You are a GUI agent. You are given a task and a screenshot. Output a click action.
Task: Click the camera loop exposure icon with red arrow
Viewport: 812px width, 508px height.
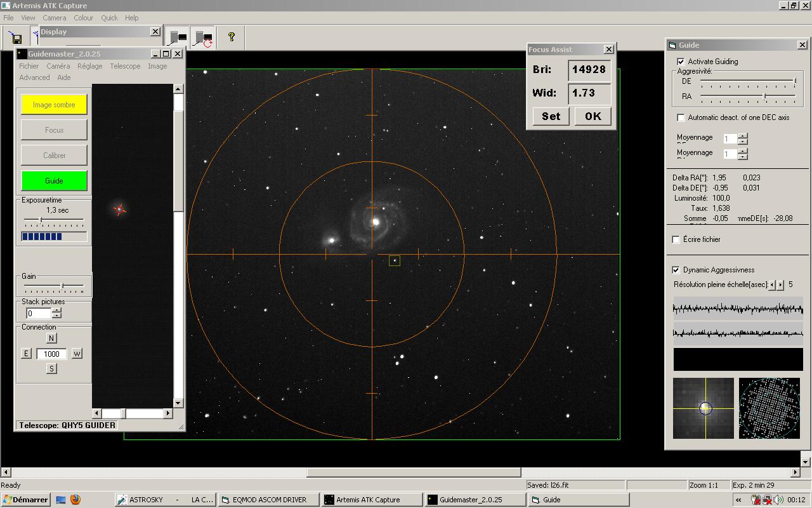203,37
